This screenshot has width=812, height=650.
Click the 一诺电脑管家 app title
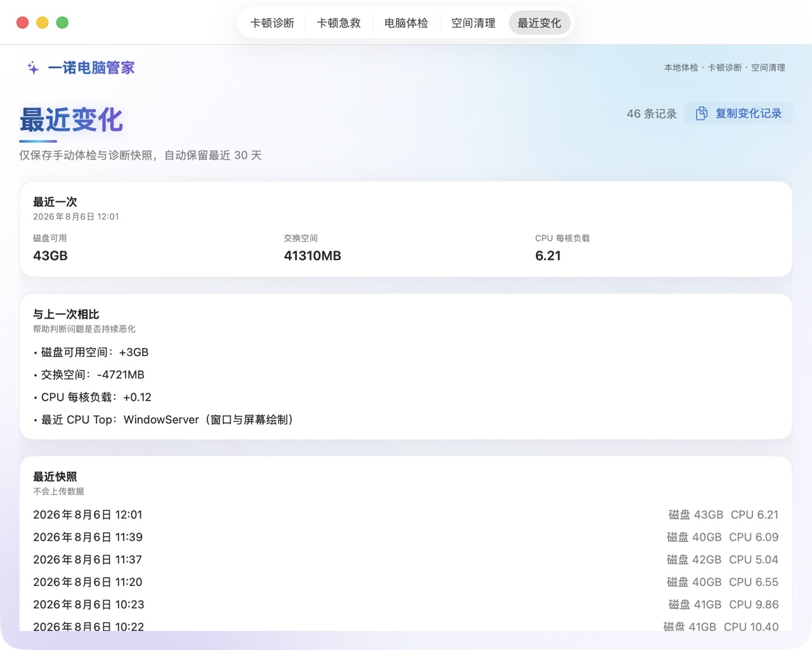coord(91,68)
